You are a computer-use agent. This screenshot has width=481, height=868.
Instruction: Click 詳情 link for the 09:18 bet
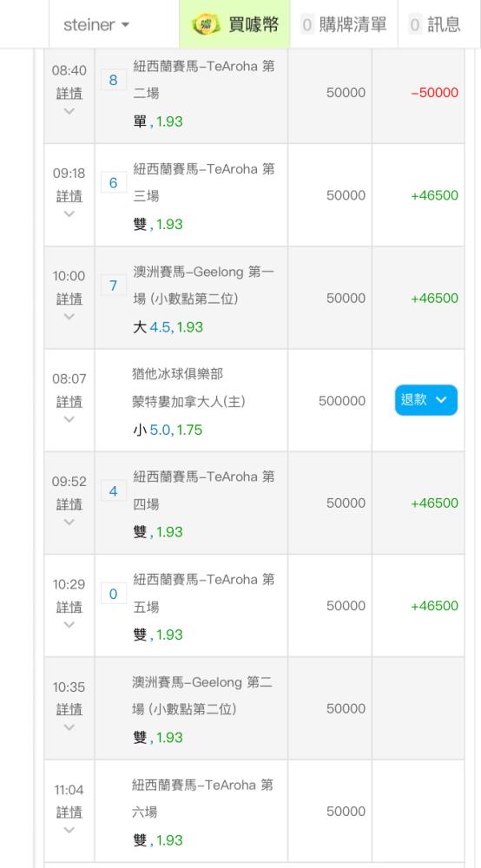(x=69, y=196)
